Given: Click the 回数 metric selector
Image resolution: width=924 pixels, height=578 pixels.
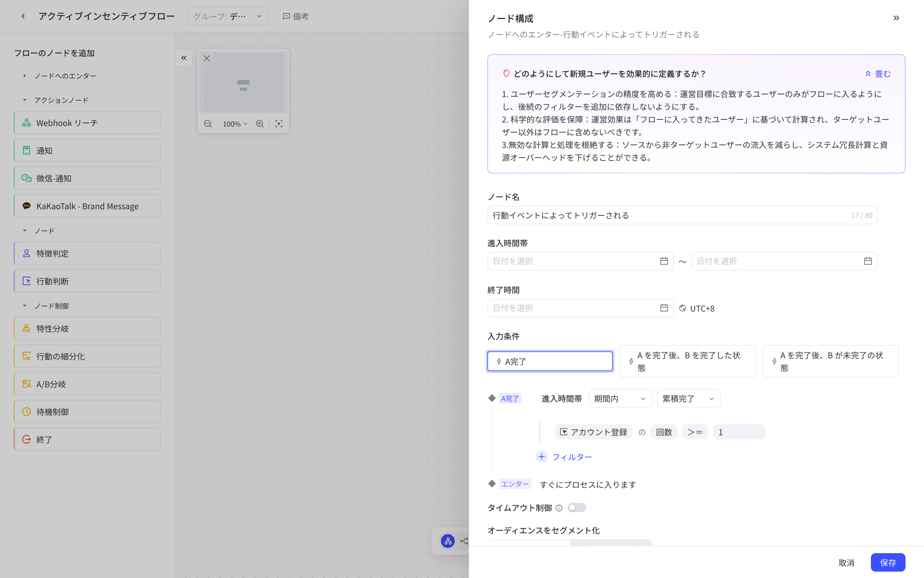Looking at the screenshot, I should click(x=664, y=432).
